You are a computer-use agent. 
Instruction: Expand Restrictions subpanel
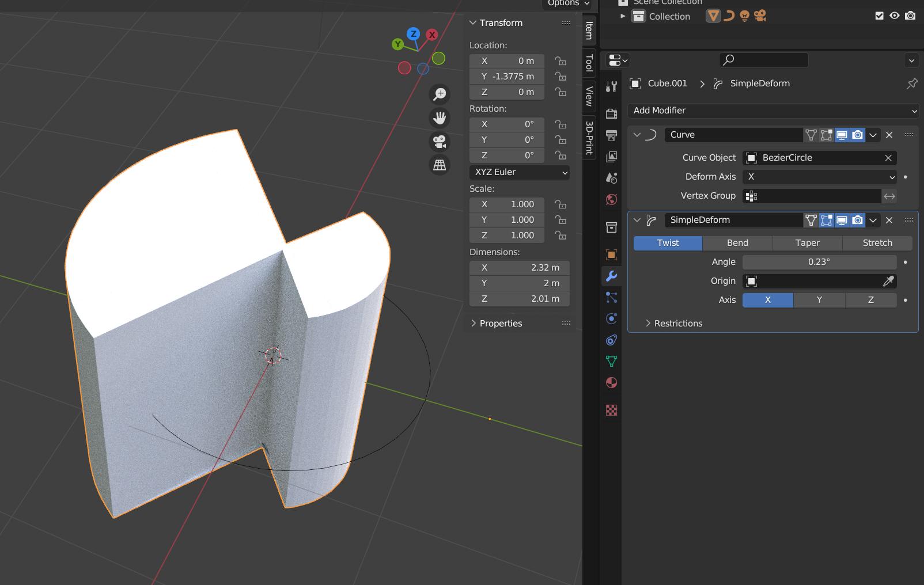648,324
